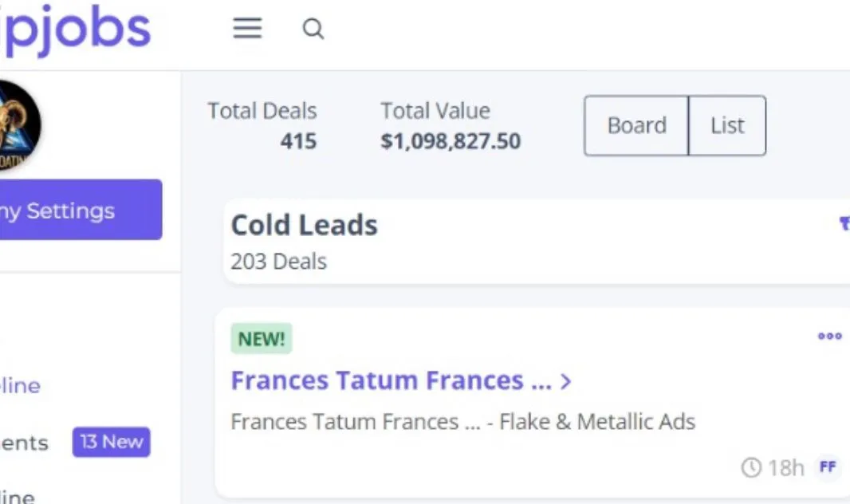The height and width of the screenshot is (504, 850).
Task: Open the Frances Tatum Frances deal title
Action: pyautogui.click(x=391, y=380)
